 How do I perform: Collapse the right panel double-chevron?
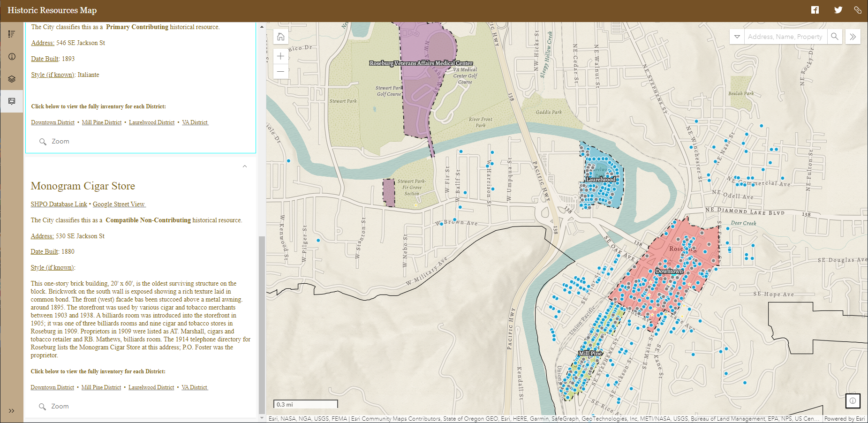[x=853, y=37]
